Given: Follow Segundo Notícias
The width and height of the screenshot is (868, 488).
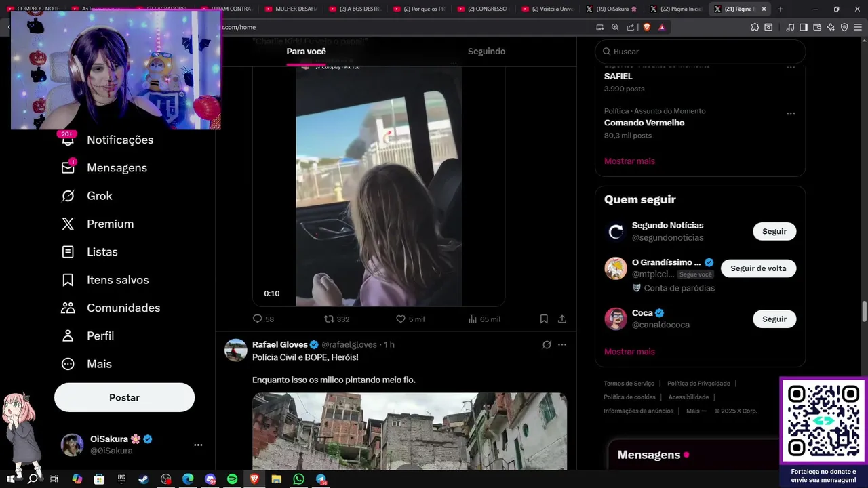Looking at the screenshot, I should [774, 231].
